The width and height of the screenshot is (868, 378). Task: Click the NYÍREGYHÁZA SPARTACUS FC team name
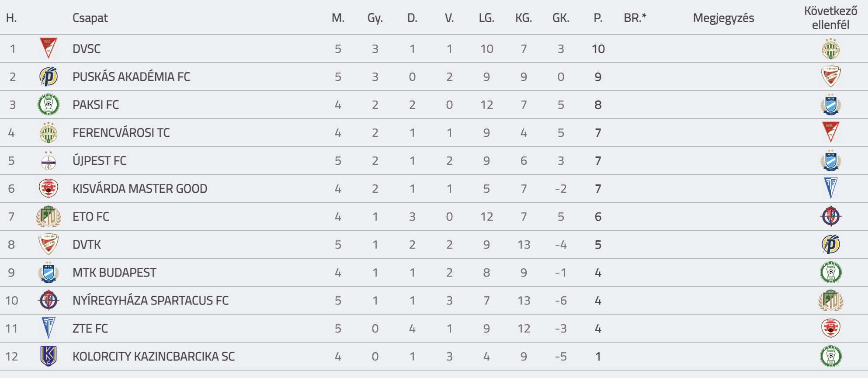(x=150, y=301)
